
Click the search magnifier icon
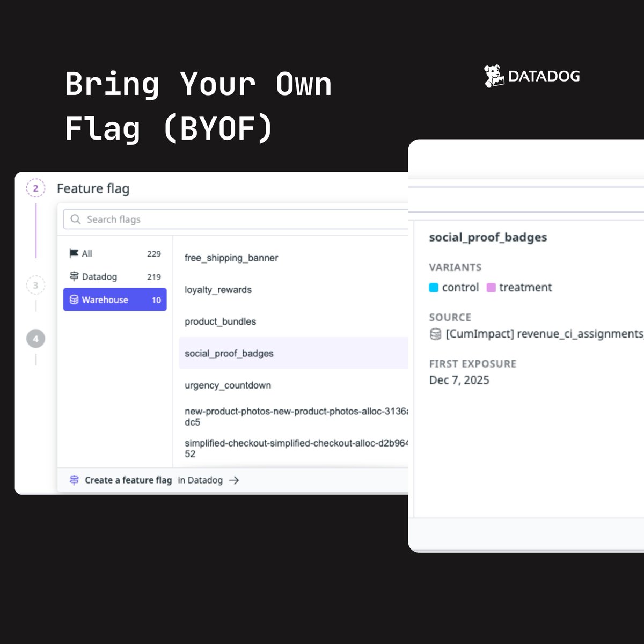click(x=76, y=219)
